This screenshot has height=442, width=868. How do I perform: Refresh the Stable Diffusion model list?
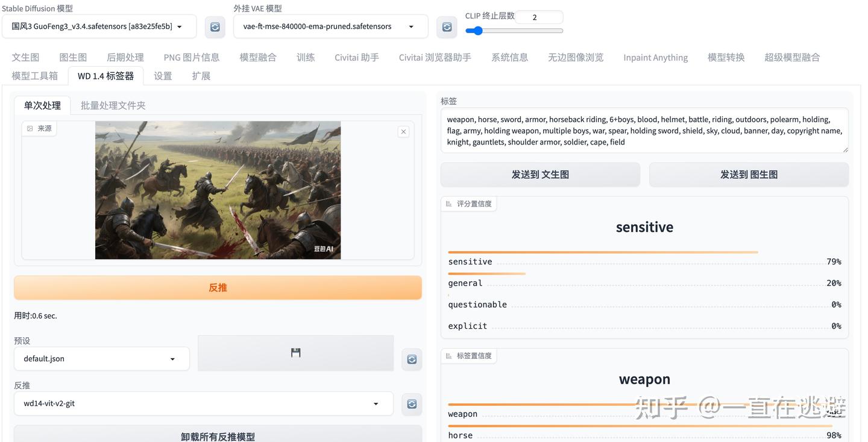[215, 26]
